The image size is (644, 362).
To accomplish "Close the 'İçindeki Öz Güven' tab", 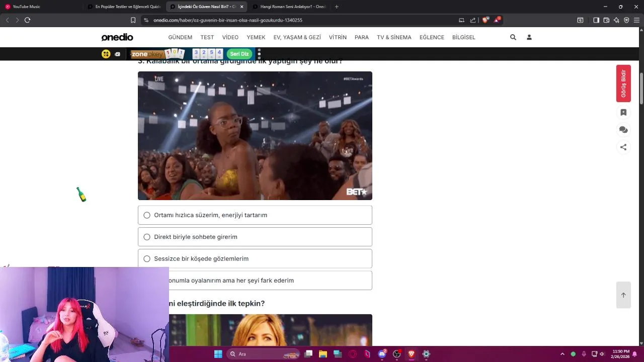I will [242, 7].
